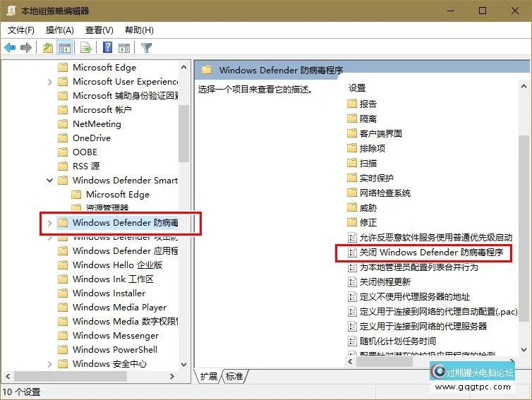The height and width of the screenshot is (400, 532).
Task: Click the Back arrow toolbar icon
Action: [10, 48]
